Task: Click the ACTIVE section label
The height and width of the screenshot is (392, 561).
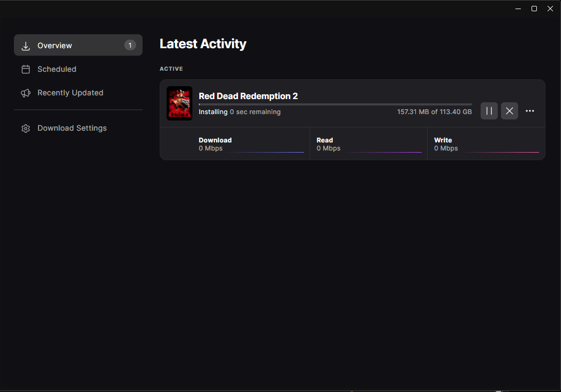Action: [x=171, y=69]
